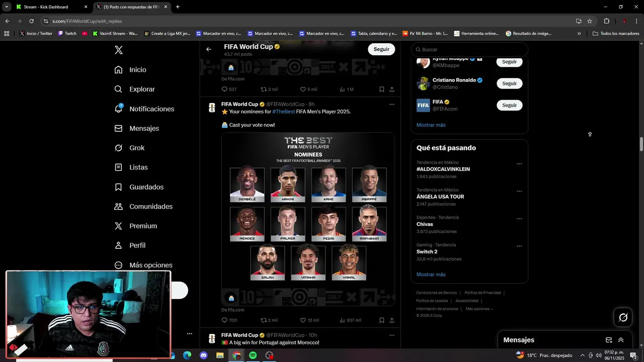
Task: Open options for #ALDOXCALVINKLEIN trend
Action: (x=519, y=164)
